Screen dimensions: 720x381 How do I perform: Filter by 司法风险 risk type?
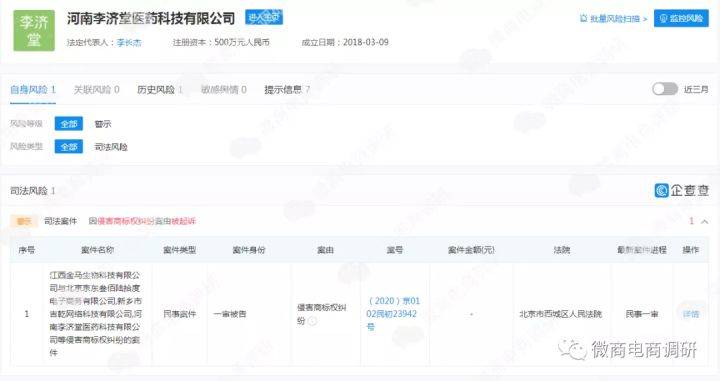[x=111, y=147]
